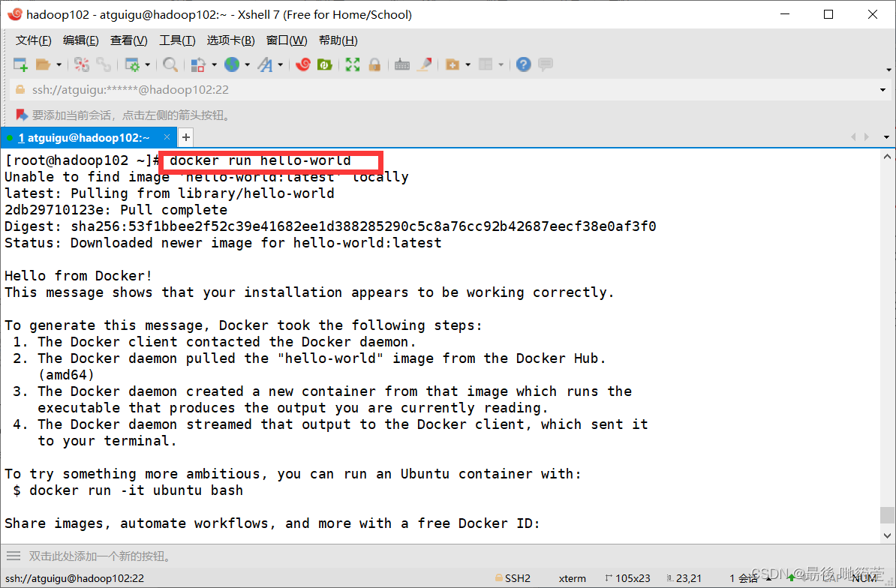The height and width of the screenshot is (588, 896).
Task: Click the quick buttons bar menu icon
Action: click(x=14, y=556)
